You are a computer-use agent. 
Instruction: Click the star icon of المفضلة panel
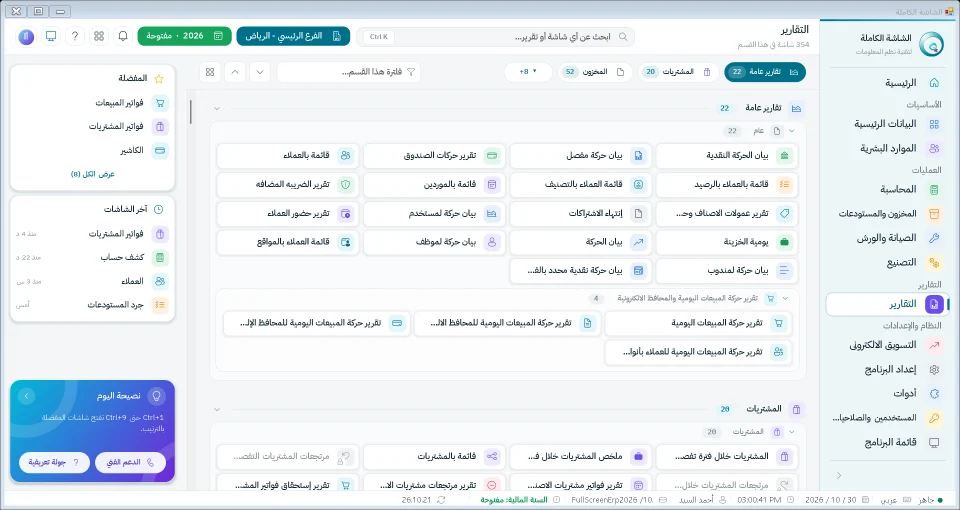point(159,78)
